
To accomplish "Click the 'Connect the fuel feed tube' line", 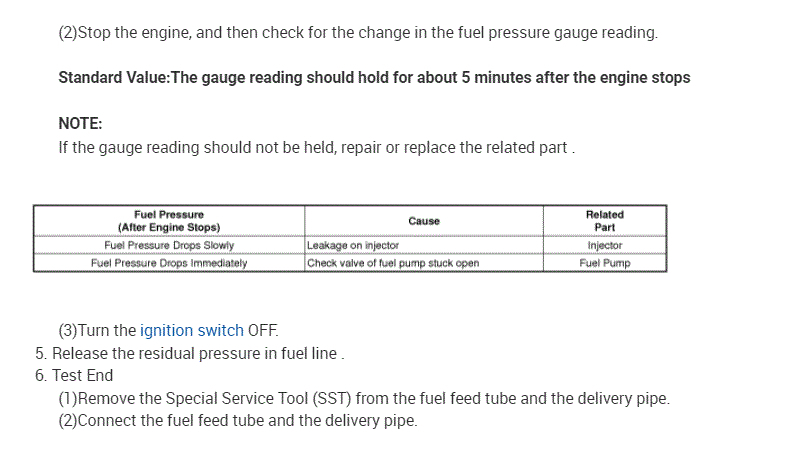I will coord(238,421).
